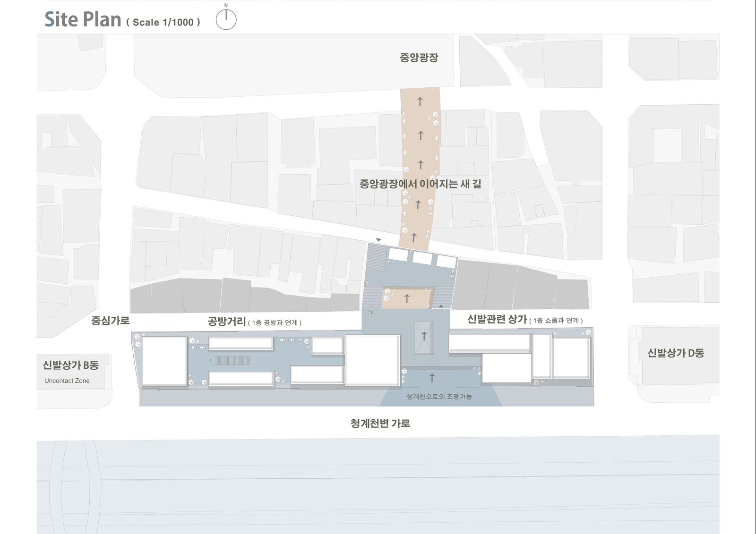The width and height of the screenshot is (756, 534).
Task: Click the '신발상가 D동' label
Action: click(676, 353)
